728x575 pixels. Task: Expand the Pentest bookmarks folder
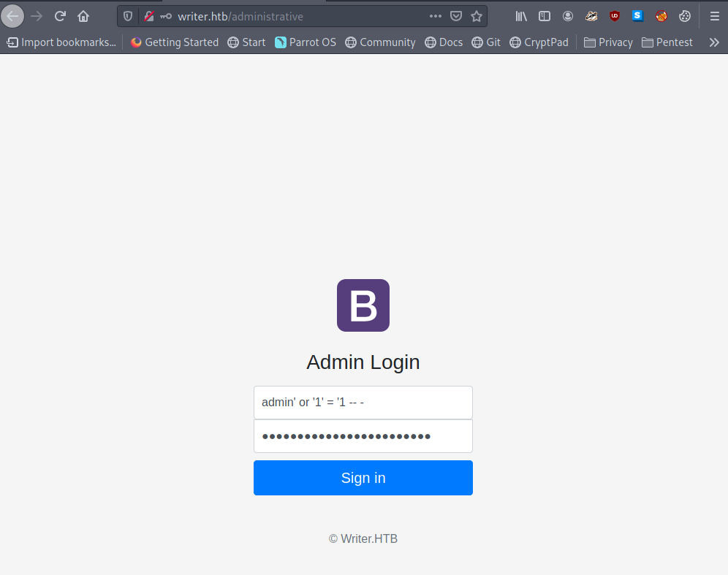[x=667, y=42]
